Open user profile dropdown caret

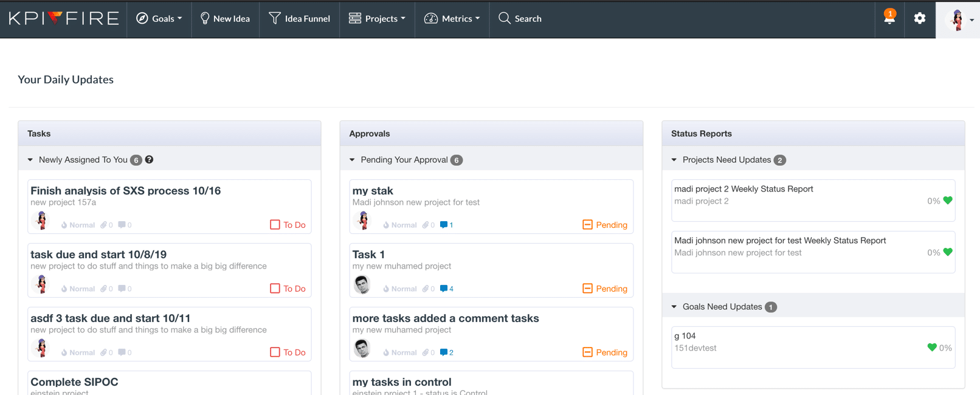pyautogui.click(x=972, y=20)
